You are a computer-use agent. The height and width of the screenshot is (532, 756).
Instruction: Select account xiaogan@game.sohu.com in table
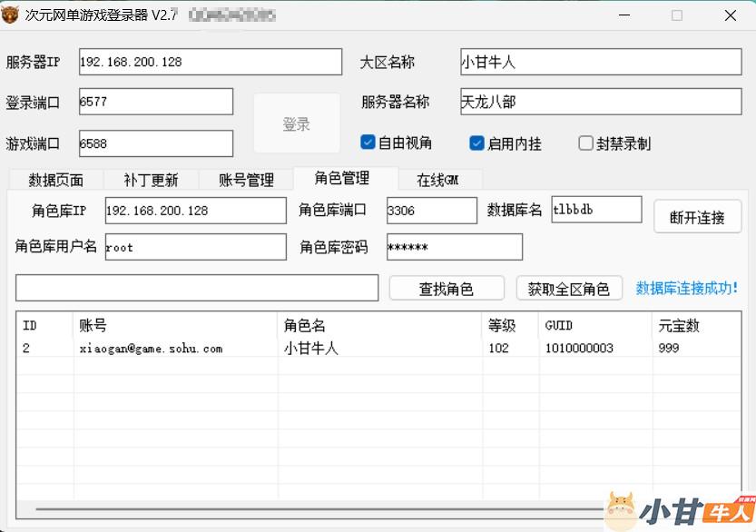pyautogui.click(x=151, y=349)
